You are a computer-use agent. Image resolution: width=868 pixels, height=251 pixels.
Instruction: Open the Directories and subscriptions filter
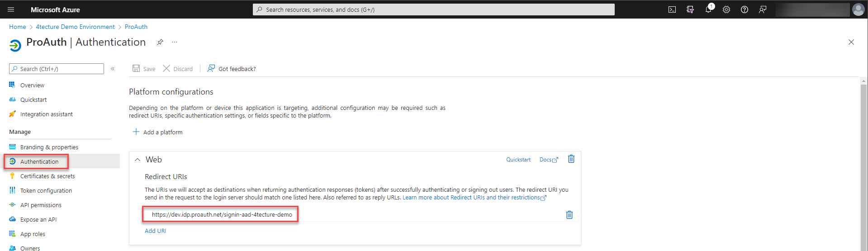point(690,9)
